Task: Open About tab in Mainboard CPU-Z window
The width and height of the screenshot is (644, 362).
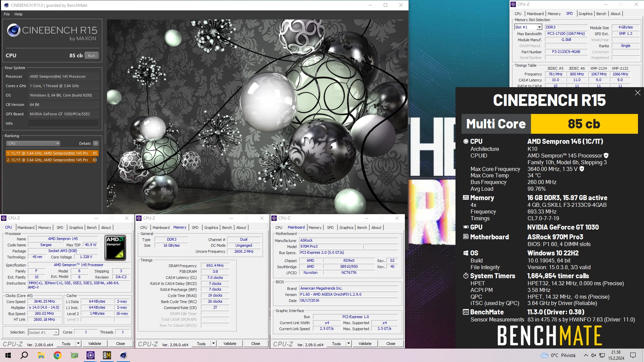Action: [376, 228]
